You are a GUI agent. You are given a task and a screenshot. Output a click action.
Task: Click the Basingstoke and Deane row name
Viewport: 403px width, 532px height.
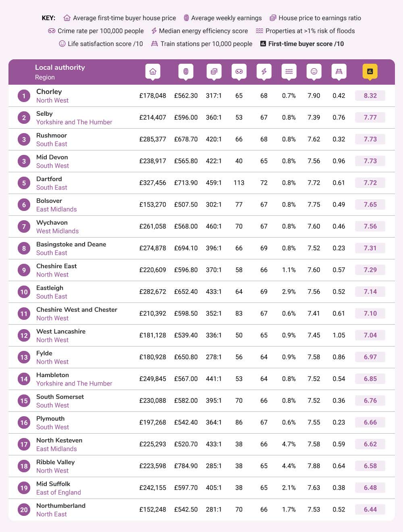coord(71,244)
